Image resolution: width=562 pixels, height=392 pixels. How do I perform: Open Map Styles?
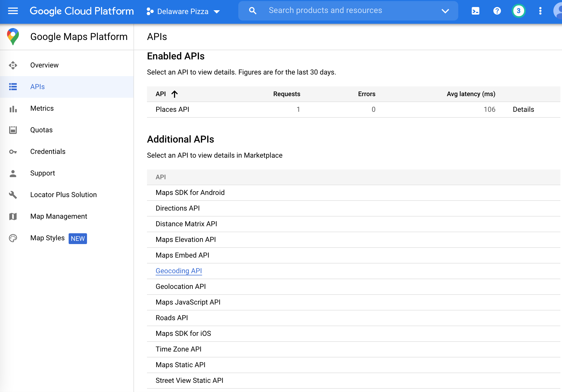pyautogui.click(x=47, y=238)
